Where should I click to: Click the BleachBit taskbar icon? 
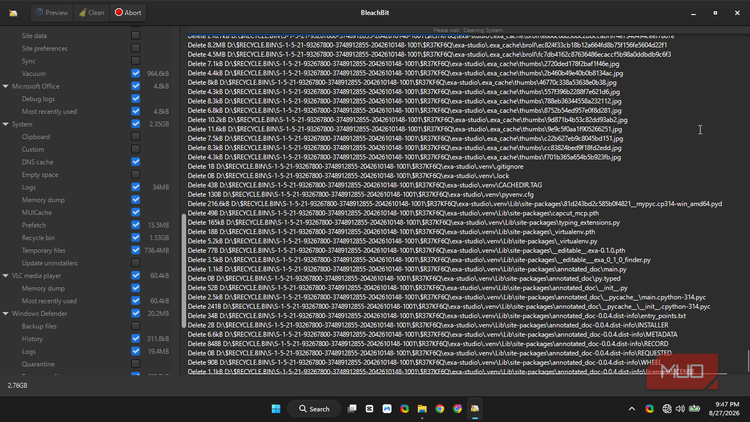[x=474, y=409]
